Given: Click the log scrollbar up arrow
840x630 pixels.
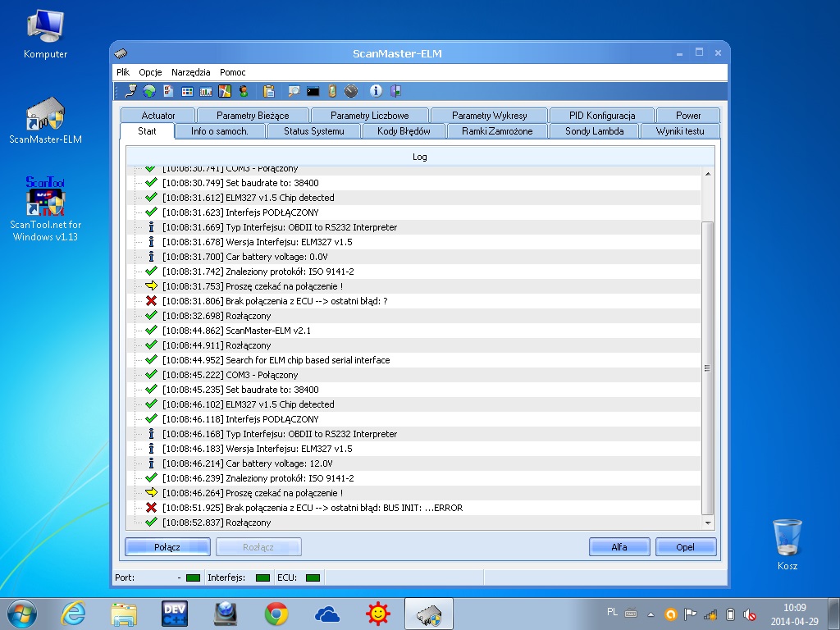Looking at the screenshot, I should pos(708,174).
